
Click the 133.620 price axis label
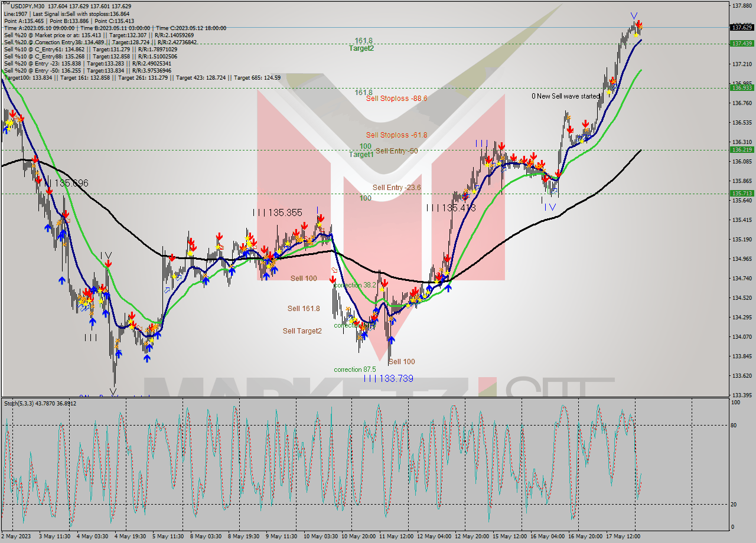(742, 375)
